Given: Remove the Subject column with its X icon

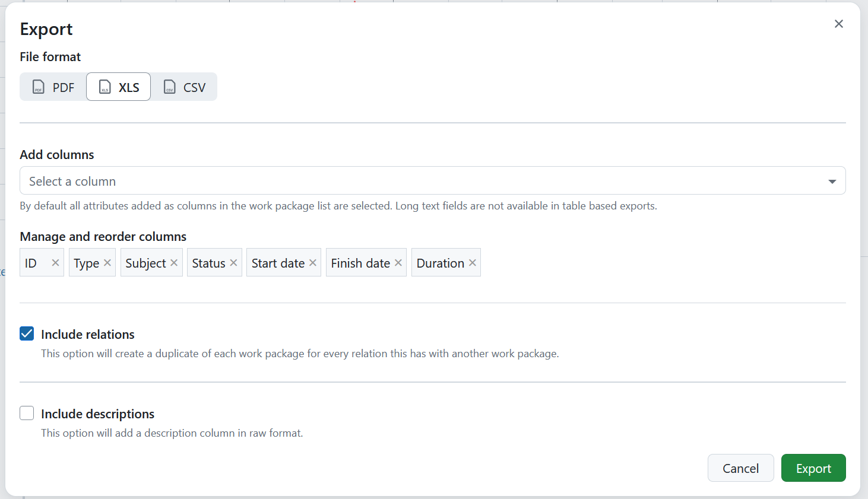Looking at the screenshot, I should pyautogui.click(x=174, y=262).
